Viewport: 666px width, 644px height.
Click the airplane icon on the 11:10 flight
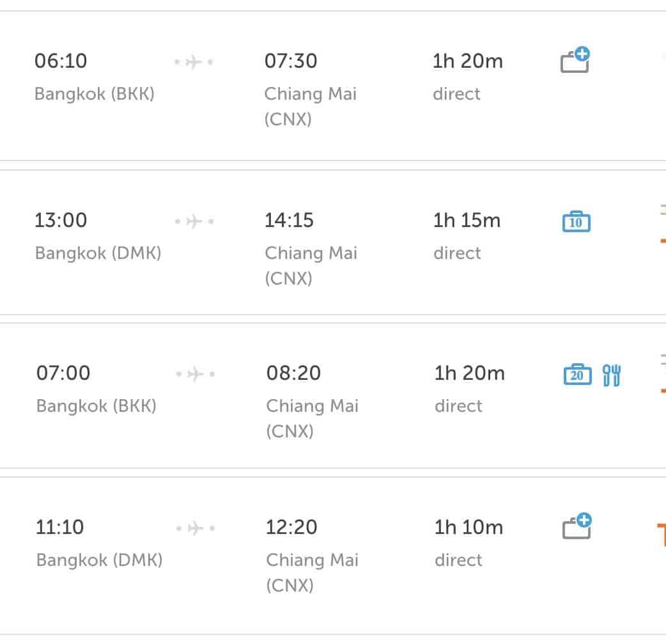click(195, 528)
